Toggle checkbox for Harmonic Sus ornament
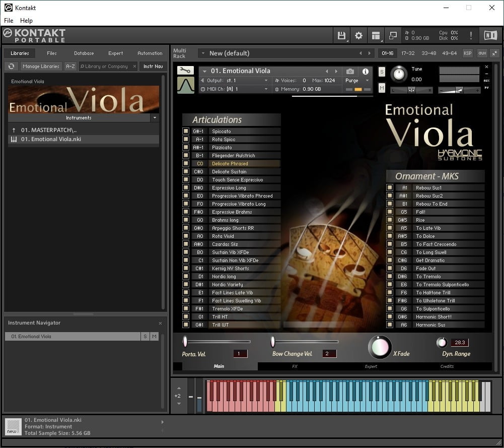 (390, 325)
